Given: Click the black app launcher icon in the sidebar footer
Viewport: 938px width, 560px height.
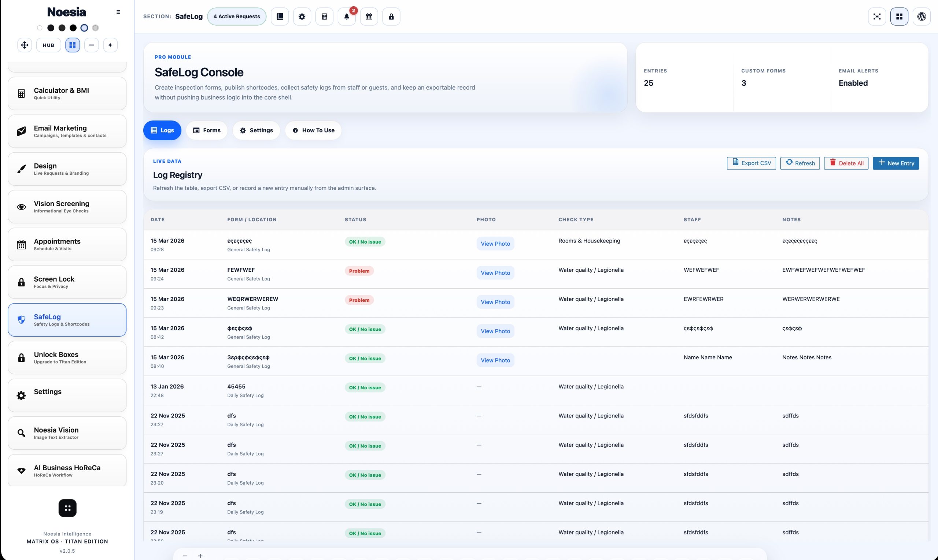Looking at the screenshot, I should click(67, 508).
